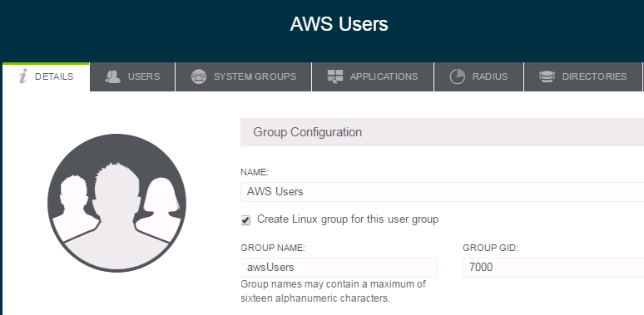
Task: Switch to the Users tab label
Action: click(144, 76)
